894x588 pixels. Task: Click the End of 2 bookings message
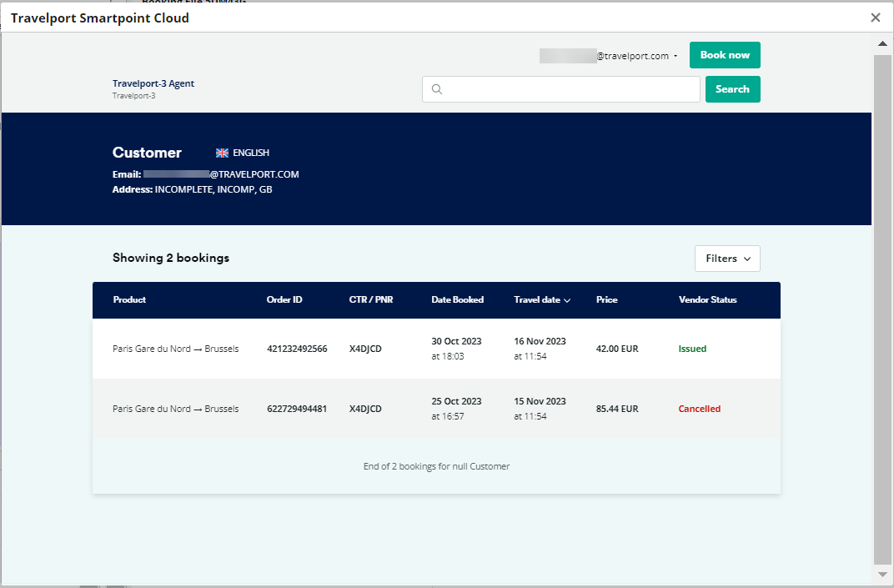click(x=437, y=466)
